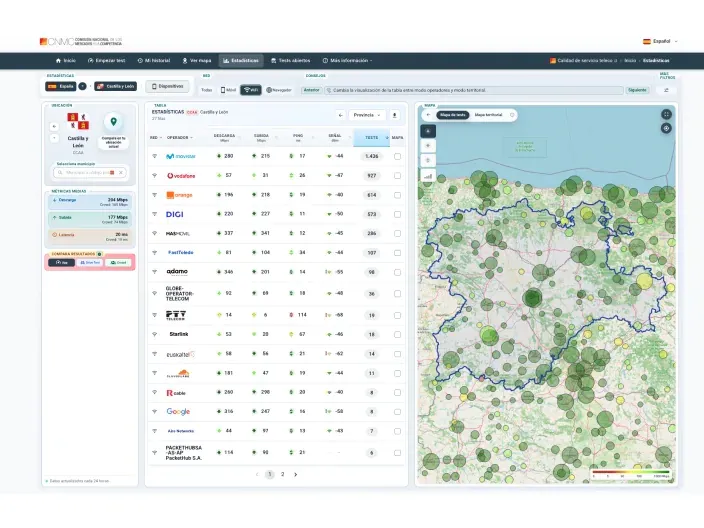Select the Drive Test compare option
This screenshot has width=704, height=528.
(x=90, y=263)
